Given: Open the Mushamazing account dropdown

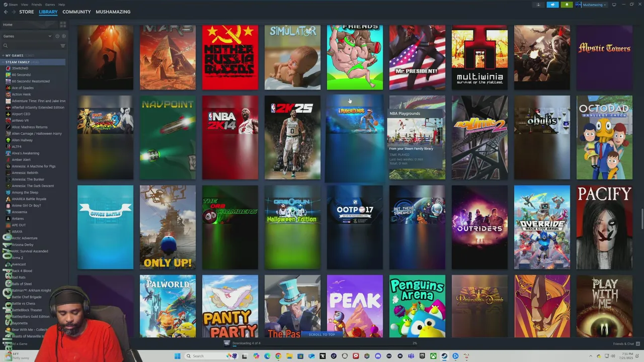Looking at the screenshot, I should pyautogui.click(x=591, y=5).
